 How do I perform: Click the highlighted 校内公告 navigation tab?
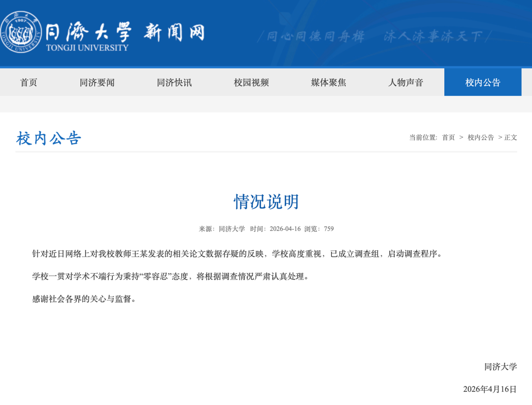[x=483, y=82]
